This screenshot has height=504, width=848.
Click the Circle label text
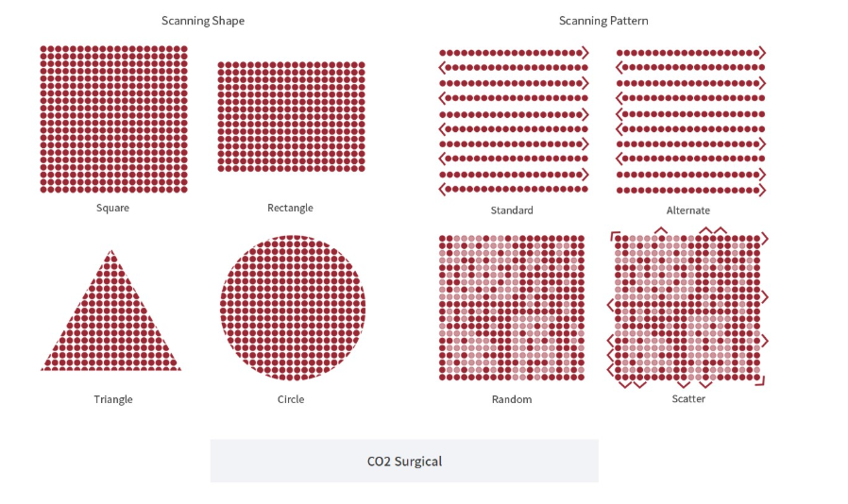pos(291,399)
